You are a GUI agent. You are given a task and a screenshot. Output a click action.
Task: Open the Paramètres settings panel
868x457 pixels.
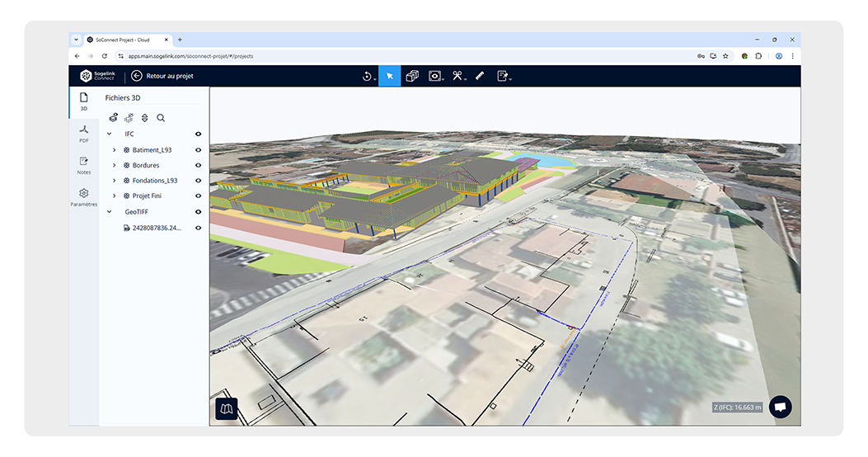point(83,197)
